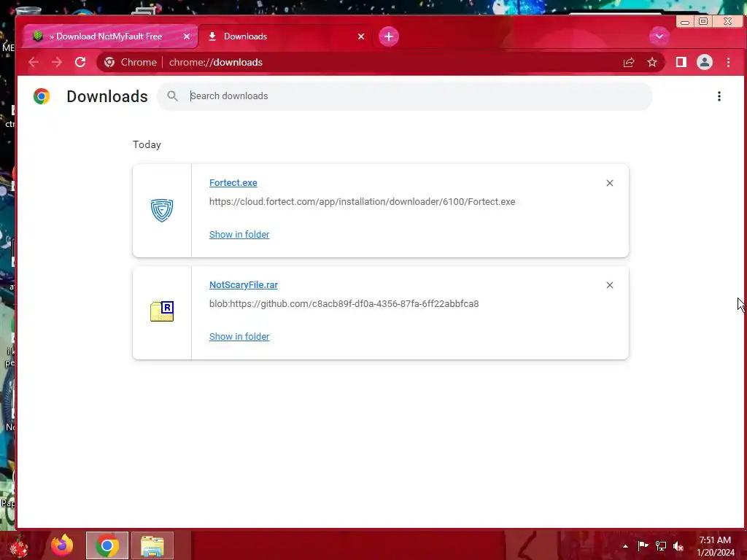
Task: Open the Chrome profile avatar menu
Action: 705,63
